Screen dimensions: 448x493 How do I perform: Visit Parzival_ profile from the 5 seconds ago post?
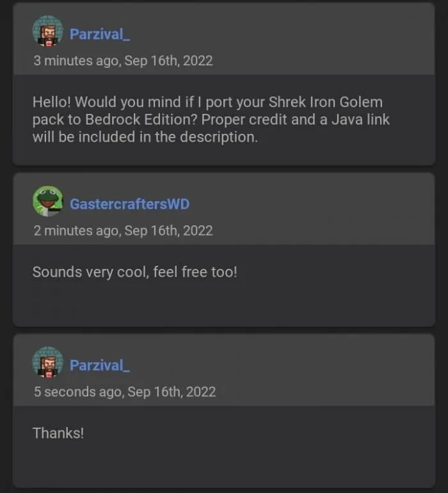pos(100,365)
